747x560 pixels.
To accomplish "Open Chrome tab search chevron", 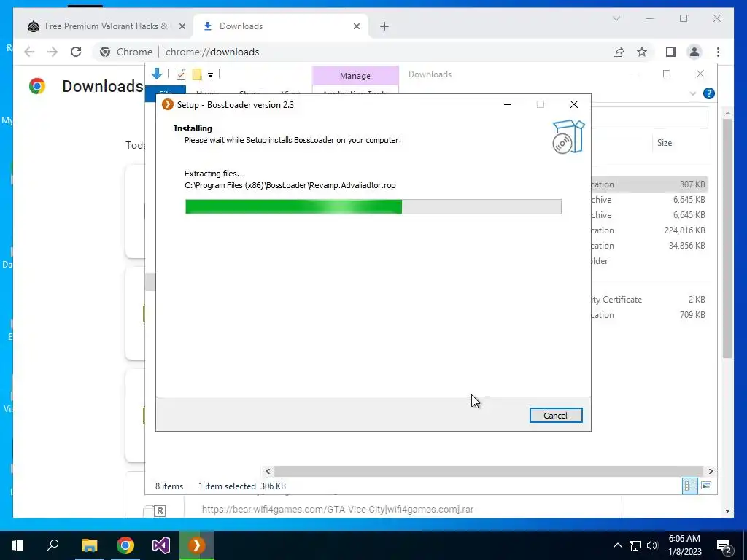I will [616, 18].
